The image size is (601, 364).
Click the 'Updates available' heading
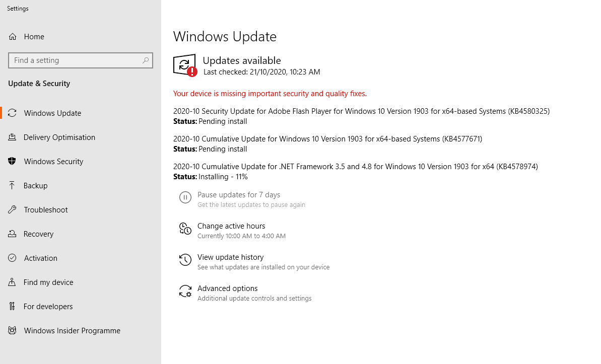click(x=242, y=60)
